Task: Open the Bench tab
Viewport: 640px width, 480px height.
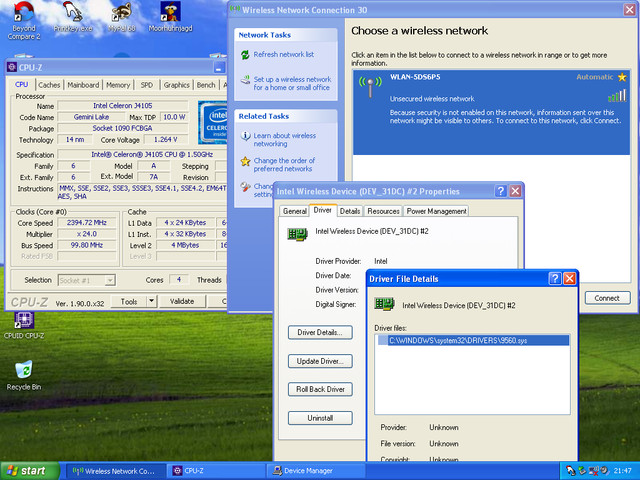Action: 206,85
